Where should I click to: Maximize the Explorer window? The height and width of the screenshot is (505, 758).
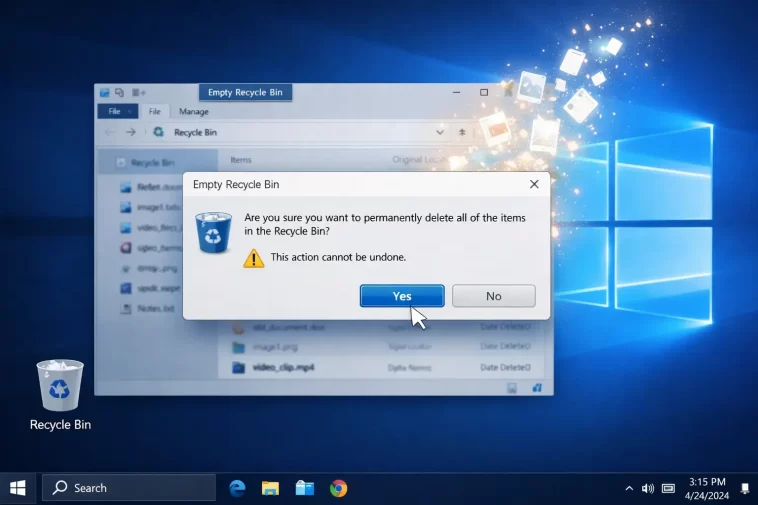(x=484, y=92)
